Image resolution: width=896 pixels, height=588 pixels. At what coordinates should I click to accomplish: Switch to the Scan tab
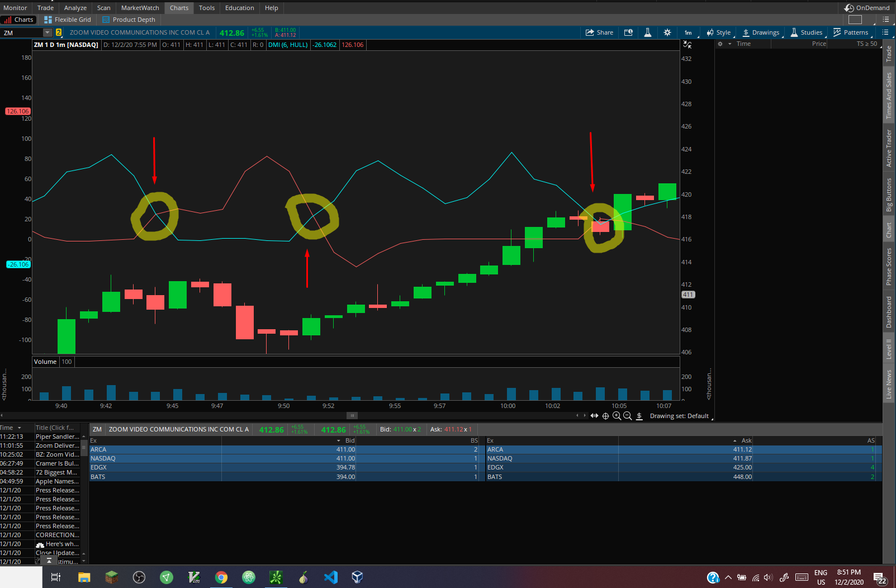click(104, 8)
